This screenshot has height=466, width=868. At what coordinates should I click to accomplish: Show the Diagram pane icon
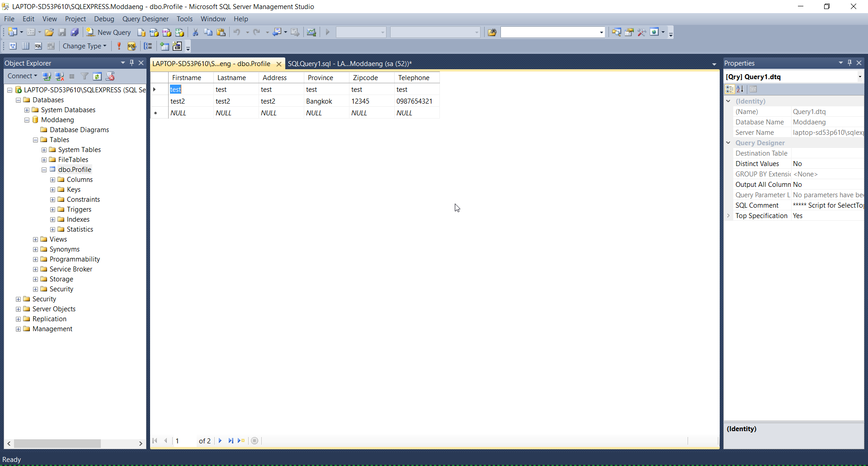(13, 46)
